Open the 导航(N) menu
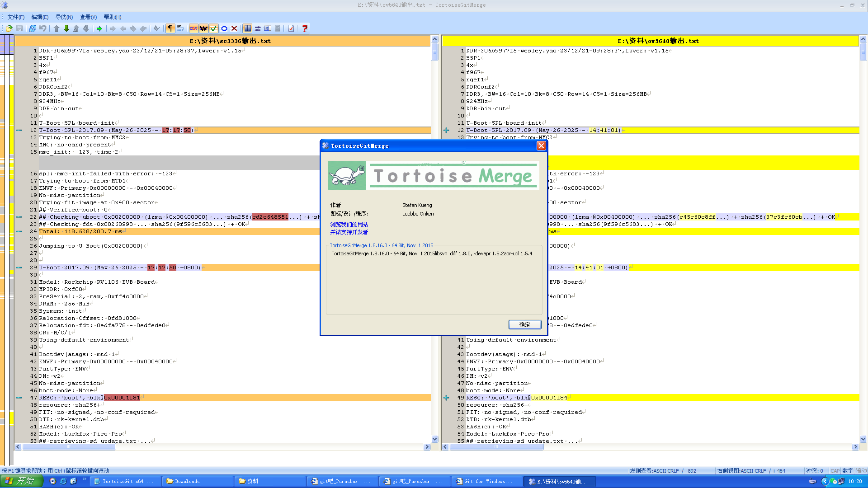868x488 pixels. 64,17
